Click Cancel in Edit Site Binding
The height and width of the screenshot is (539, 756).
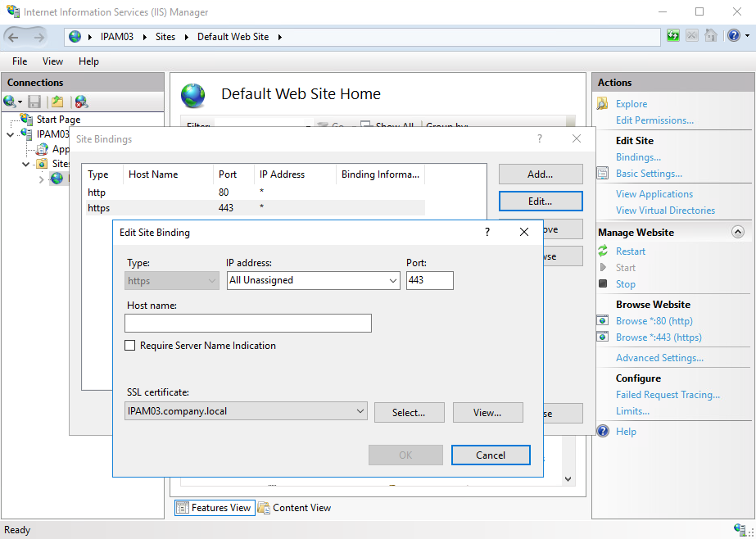tap(490, 455)
